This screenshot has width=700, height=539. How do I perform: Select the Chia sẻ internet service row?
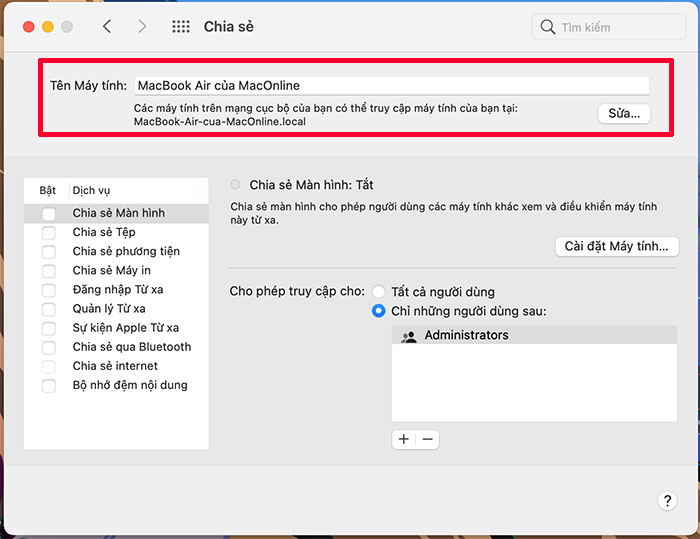[116, 366]
